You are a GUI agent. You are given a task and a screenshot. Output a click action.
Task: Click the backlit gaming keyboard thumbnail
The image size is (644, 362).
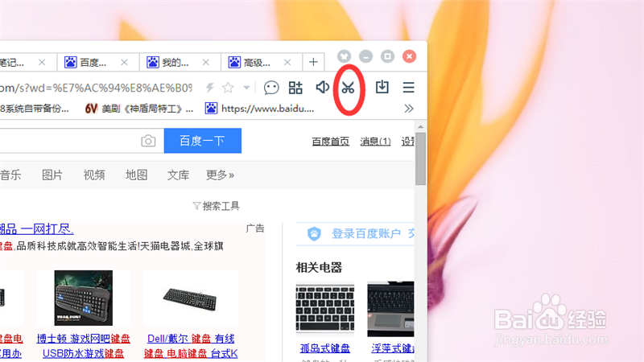tap(84, 298)
